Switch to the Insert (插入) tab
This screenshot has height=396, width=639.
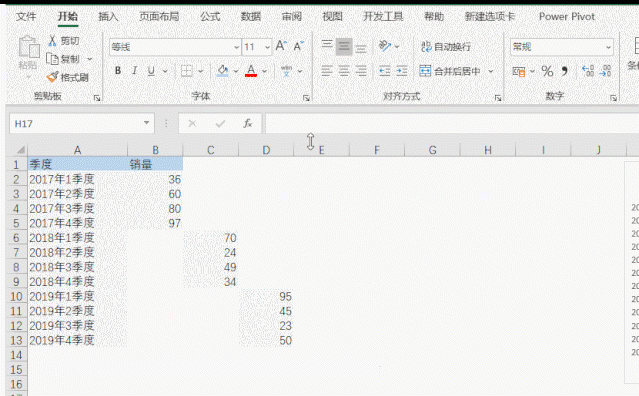point(108,16)
